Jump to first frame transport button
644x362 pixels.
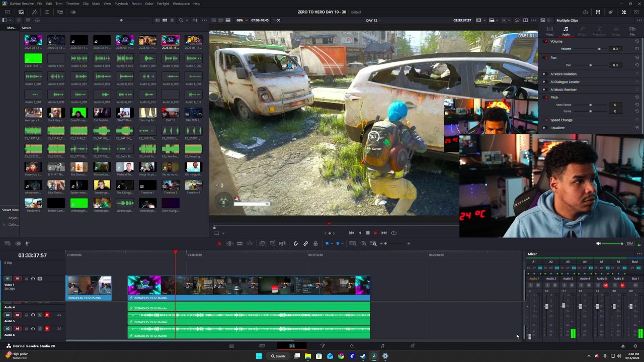[351, 233]
